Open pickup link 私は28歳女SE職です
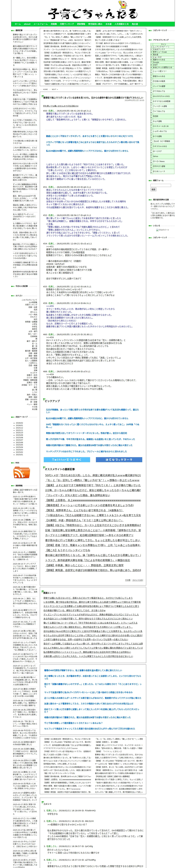 87,418
